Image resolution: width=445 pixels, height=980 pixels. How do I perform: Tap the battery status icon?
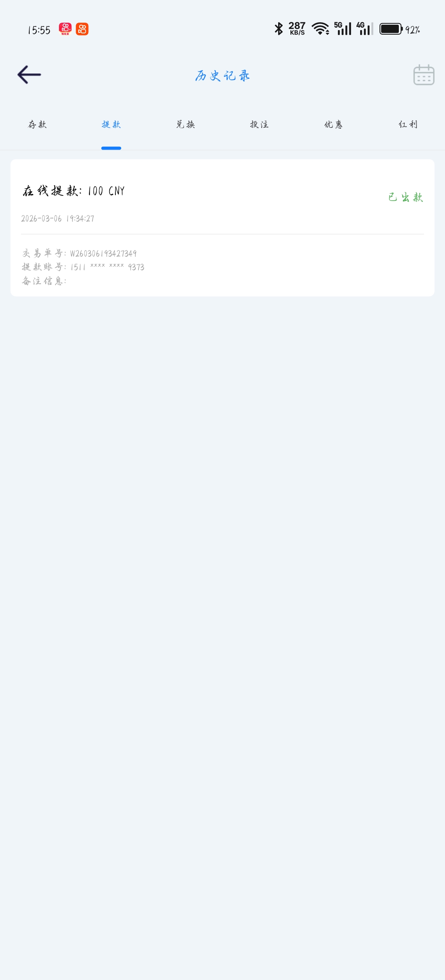point(391,29)
